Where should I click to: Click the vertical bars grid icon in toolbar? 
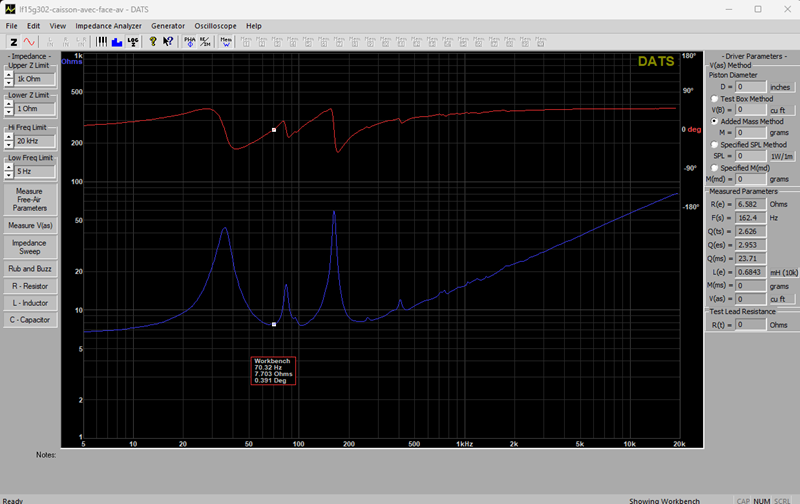point(102,42)
